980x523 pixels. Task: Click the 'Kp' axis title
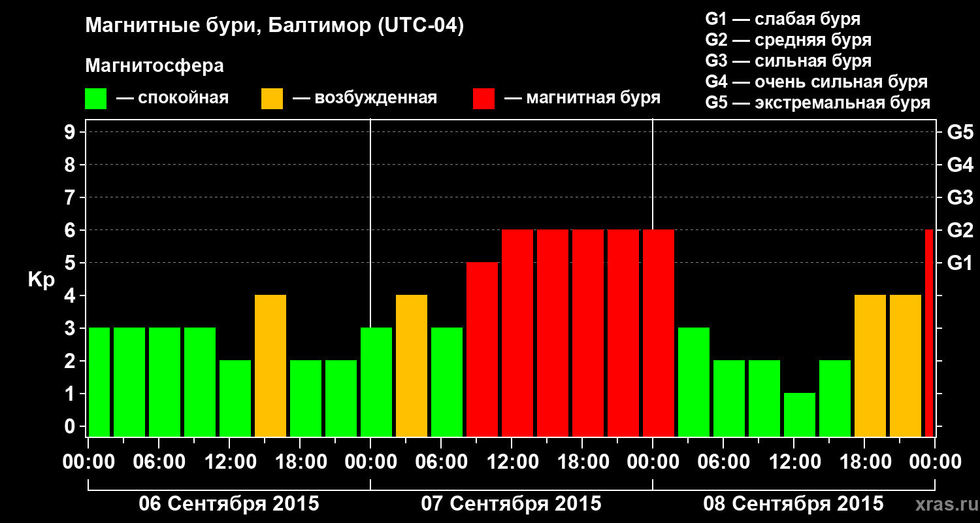point(41,280)
